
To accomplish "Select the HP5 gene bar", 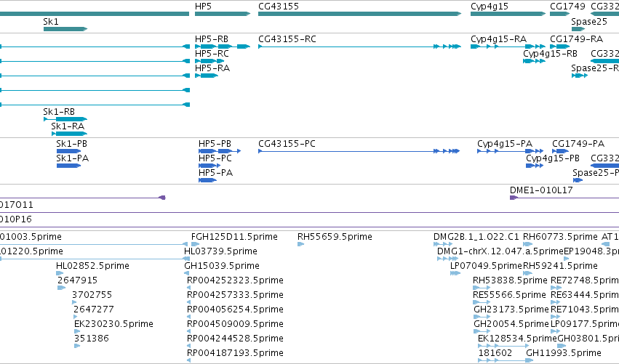I will (x=223, y=14).
